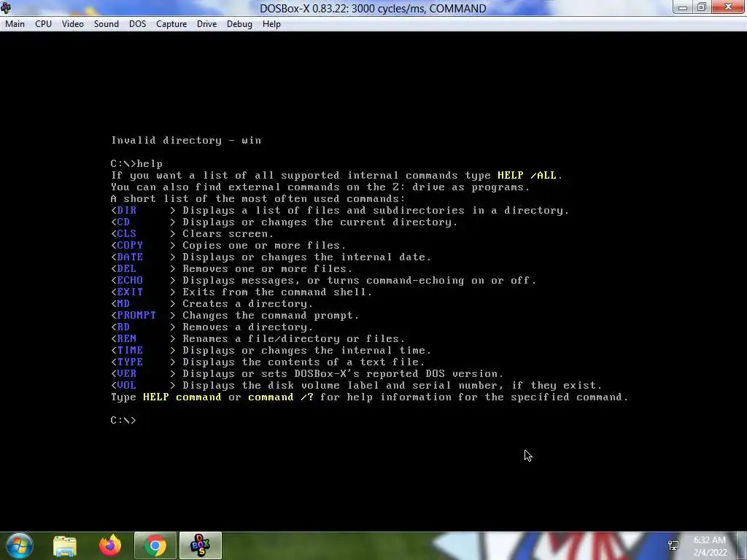Open the Sound menu
This screenshot has width=747, height=560.
pos(107,24)
